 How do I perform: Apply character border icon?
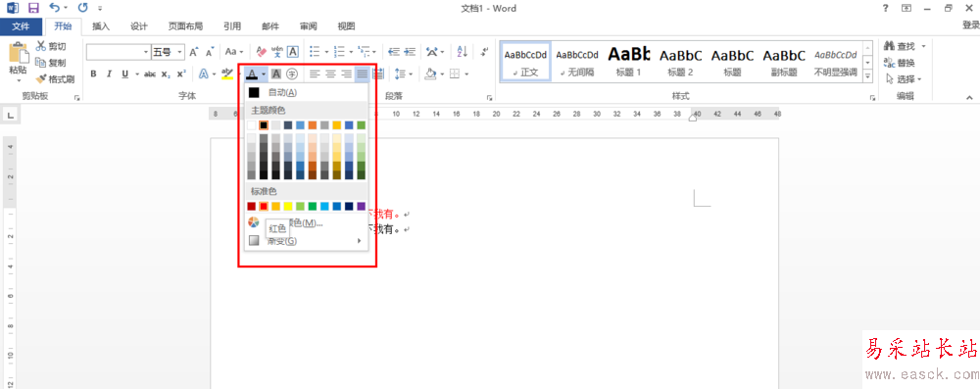pos(292,52)
